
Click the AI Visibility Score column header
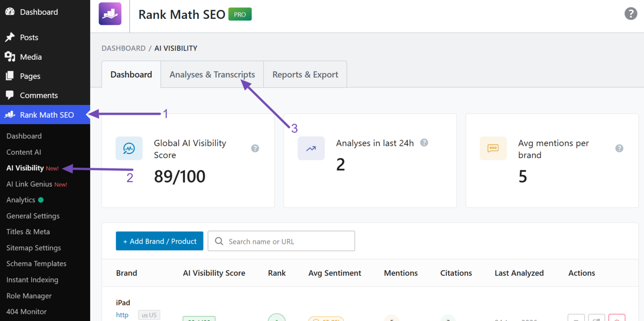coord(214,273)
